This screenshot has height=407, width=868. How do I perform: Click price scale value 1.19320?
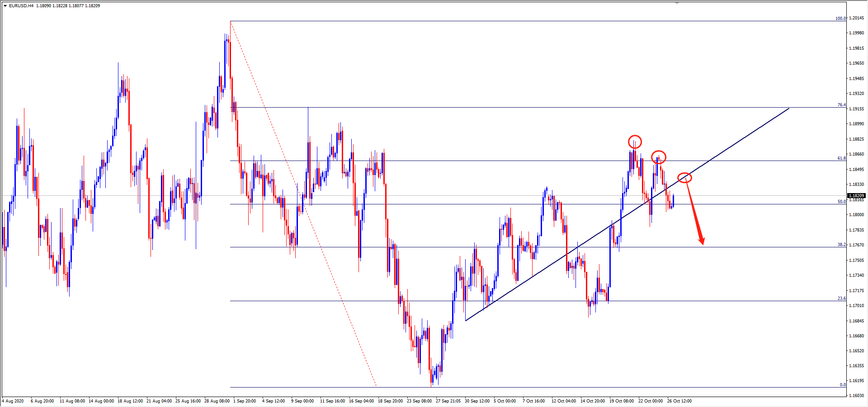tap(857, 94)
